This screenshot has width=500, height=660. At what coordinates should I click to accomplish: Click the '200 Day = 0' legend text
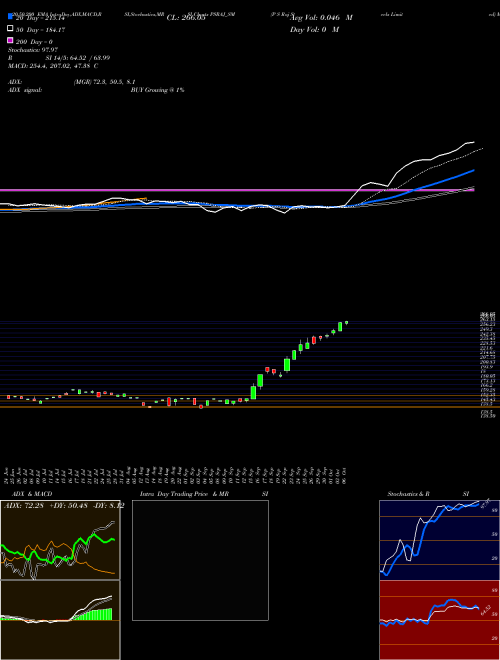click(34, 42)
